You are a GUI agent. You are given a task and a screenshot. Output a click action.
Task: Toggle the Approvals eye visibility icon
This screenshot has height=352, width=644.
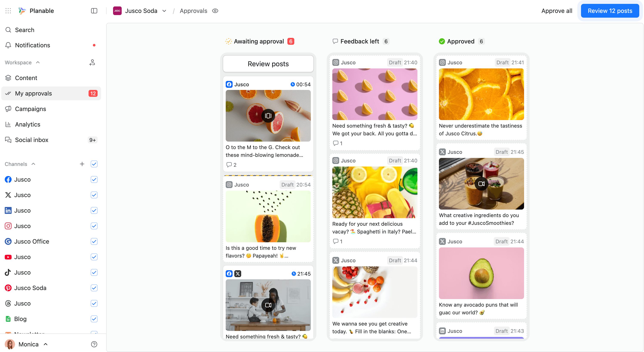(x=215, y=11)
